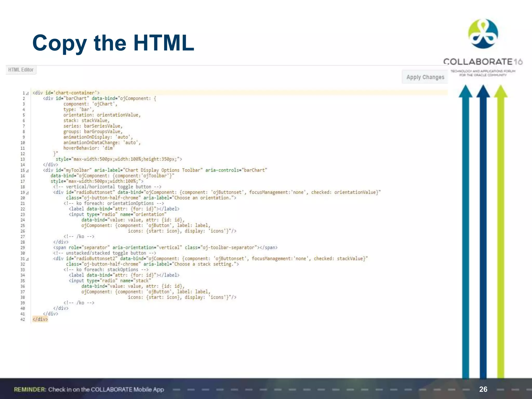Click the "component: 'ojChart'," line
532x399 pixels.
point(90,104)
